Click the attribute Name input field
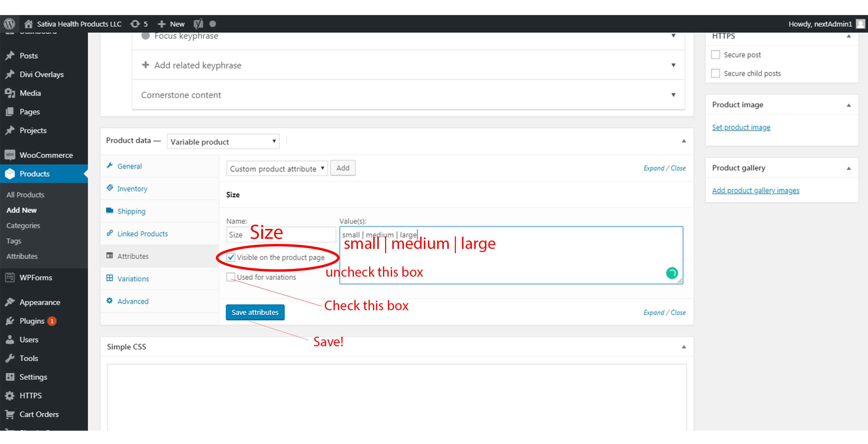The image size is (868, 444). (281, 234)
